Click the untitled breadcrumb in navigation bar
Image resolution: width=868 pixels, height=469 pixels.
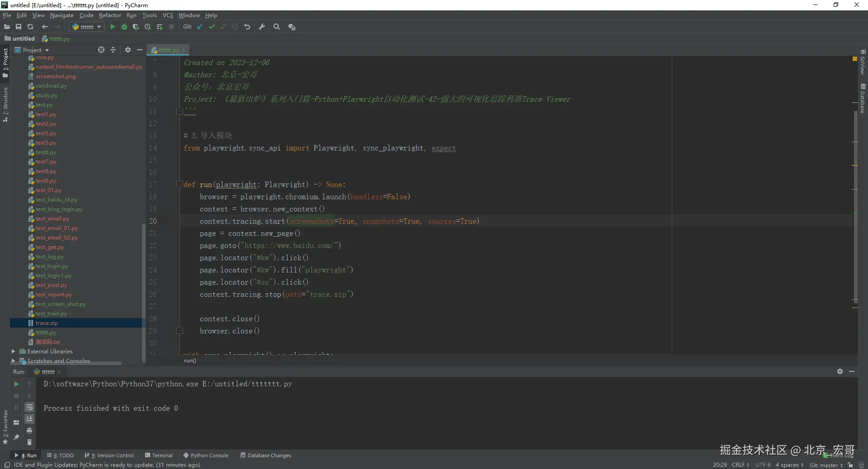[x=20, y=39]
